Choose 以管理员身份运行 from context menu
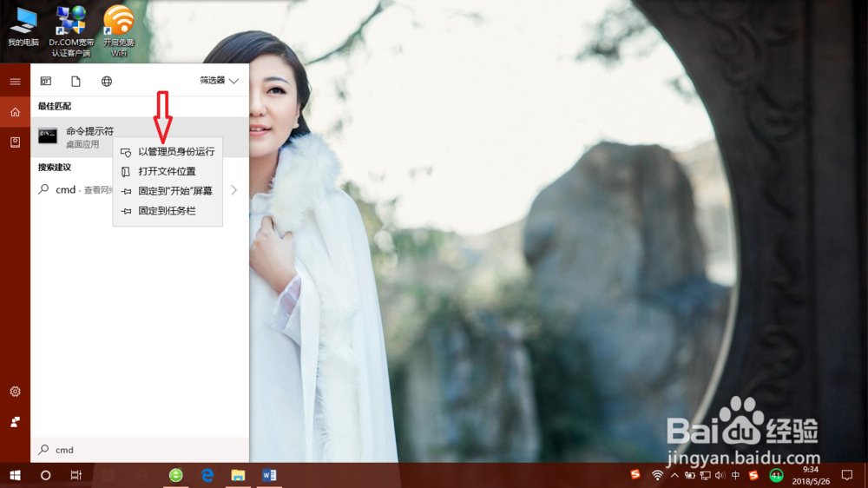Image resolution: width=868 pixels, height=488 pixels. click(x=168, y=152)
